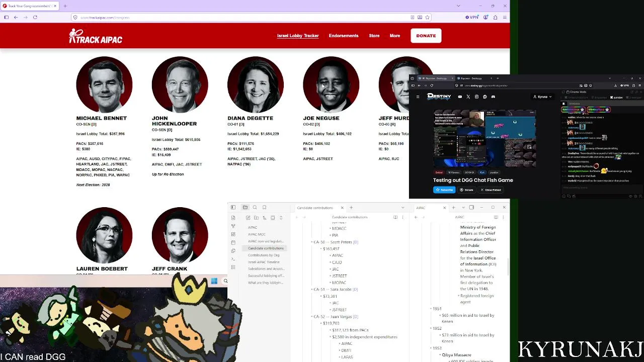Viewport: 644px width, 362px height.
Task: Open Destiny's X (Twitter) link icon
Action: coord(468,97)
